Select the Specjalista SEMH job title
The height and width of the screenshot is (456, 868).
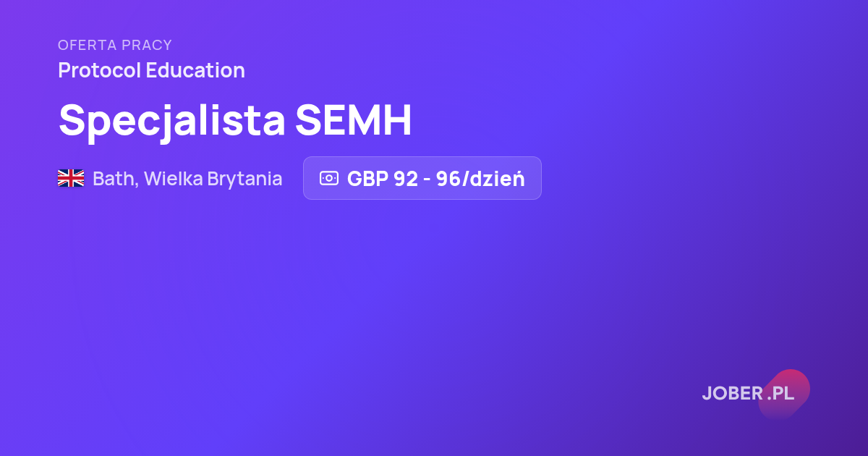(x=235, y=120)
